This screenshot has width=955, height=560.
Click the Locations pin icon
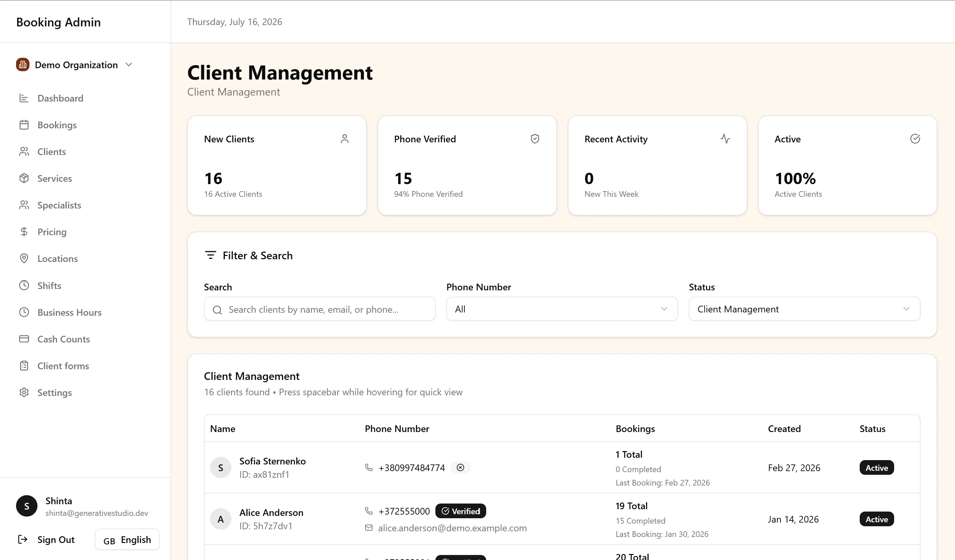(24, 259)
